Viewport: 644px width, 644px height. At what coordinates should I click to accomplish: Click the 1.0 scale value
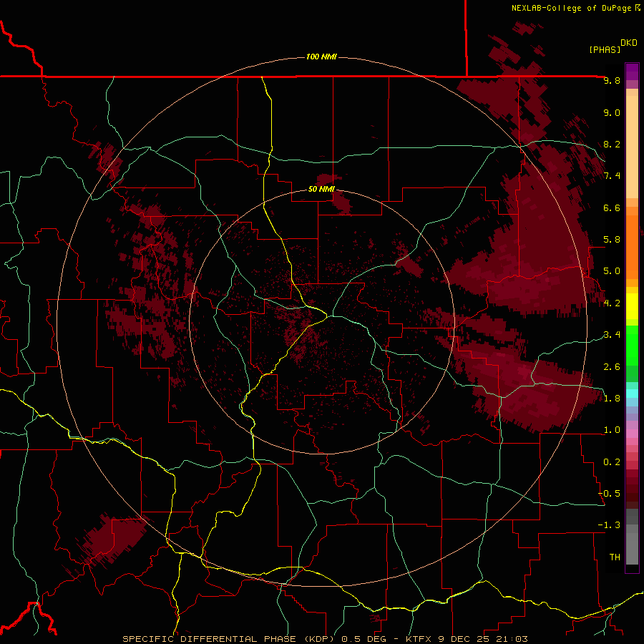(x=612, y=430)
